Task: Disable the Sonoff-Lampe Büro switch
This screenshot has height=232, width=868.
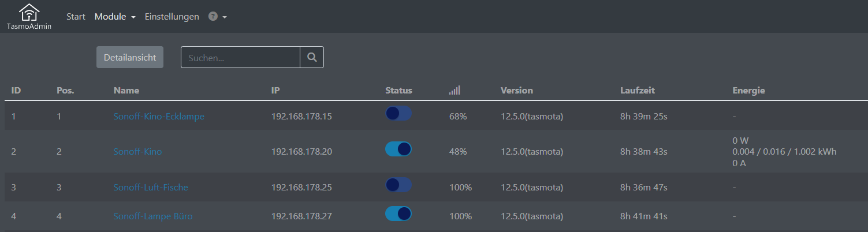Action: pos(398,214)
